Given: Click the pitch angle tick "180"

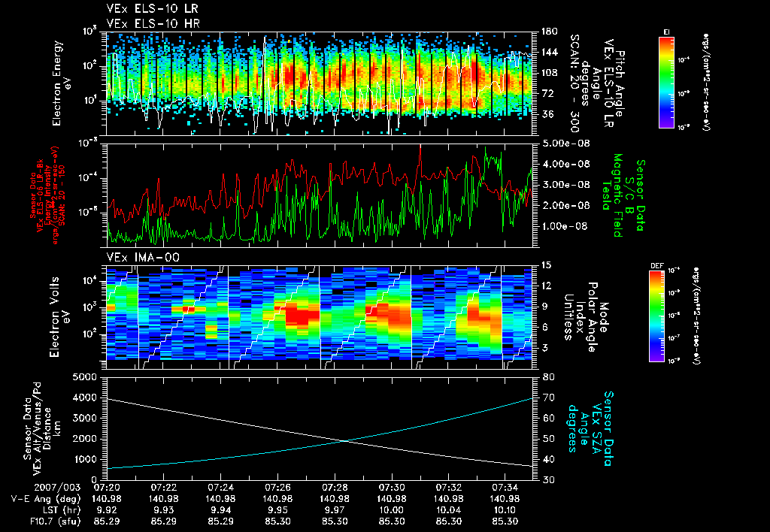Looking at the screenshot, I should pos(549,32).
